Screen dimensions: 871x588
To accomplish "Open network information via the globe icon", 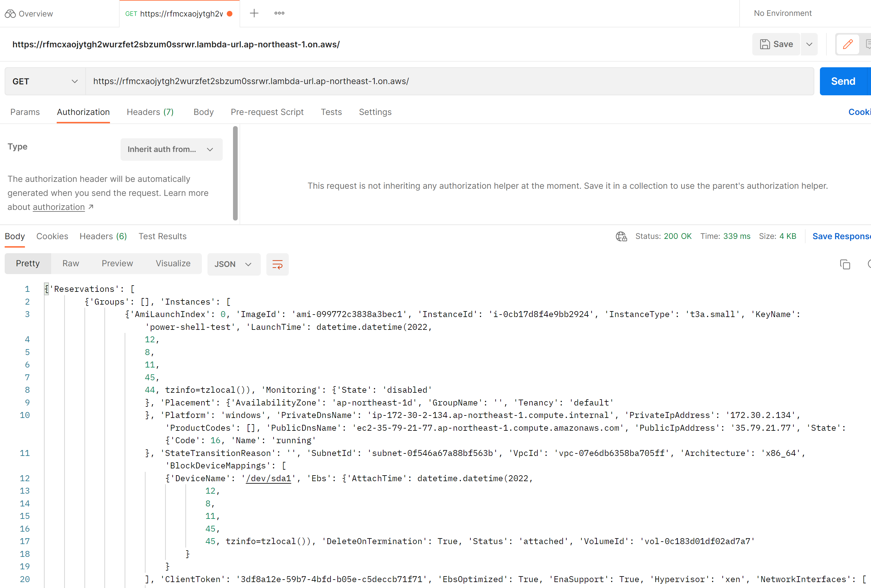I will point(621,236).
